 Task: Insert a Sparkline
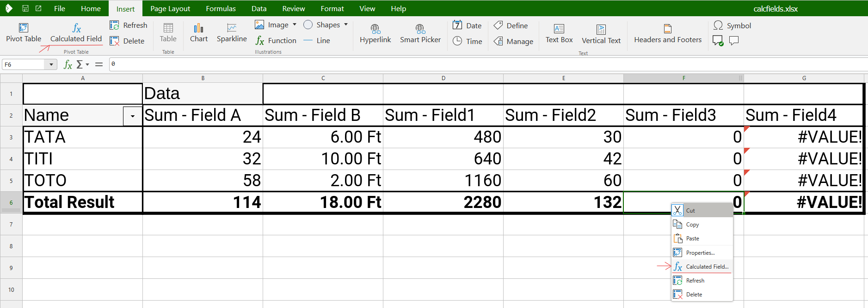click(x=232, y=33)
